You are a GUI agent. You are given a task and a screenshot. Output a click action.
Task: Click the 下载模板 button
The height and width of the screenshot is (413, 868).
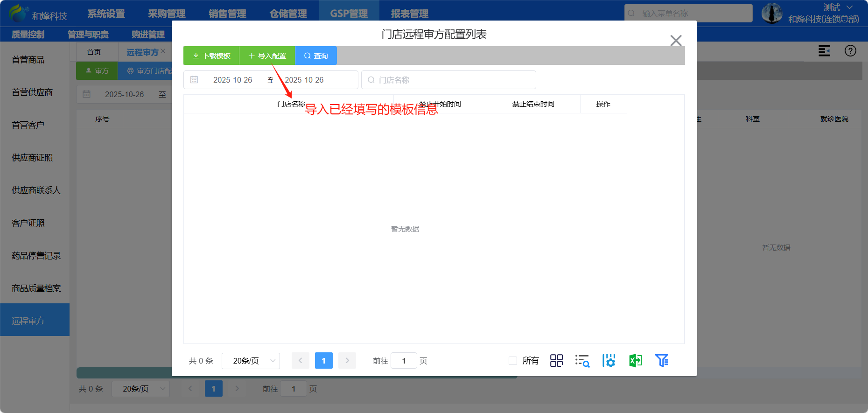pos(211,56)
